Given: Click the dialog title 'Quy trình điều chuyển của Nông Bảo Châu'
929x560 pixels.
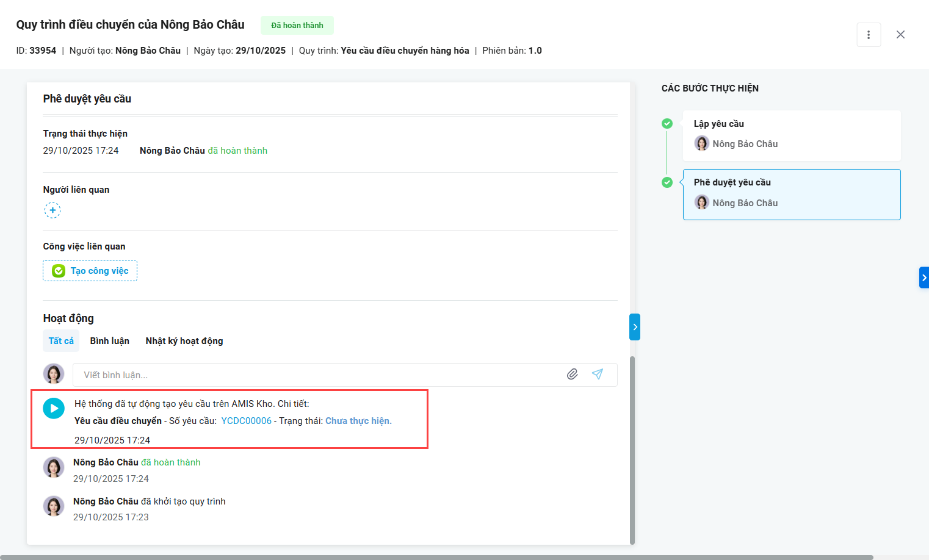Looking at the screenshot, I should click(130, 25).
